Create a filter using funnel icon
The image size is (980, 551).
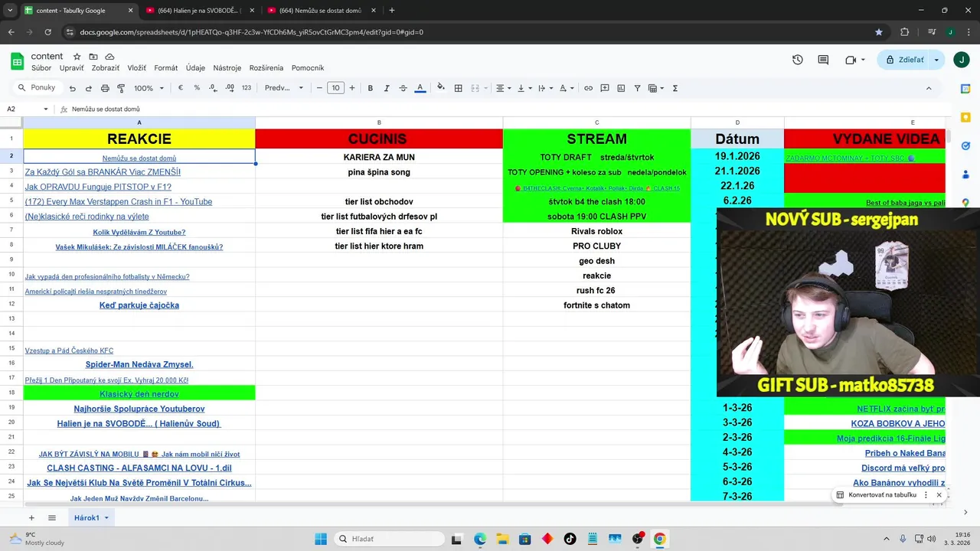[x=637, y=88]
